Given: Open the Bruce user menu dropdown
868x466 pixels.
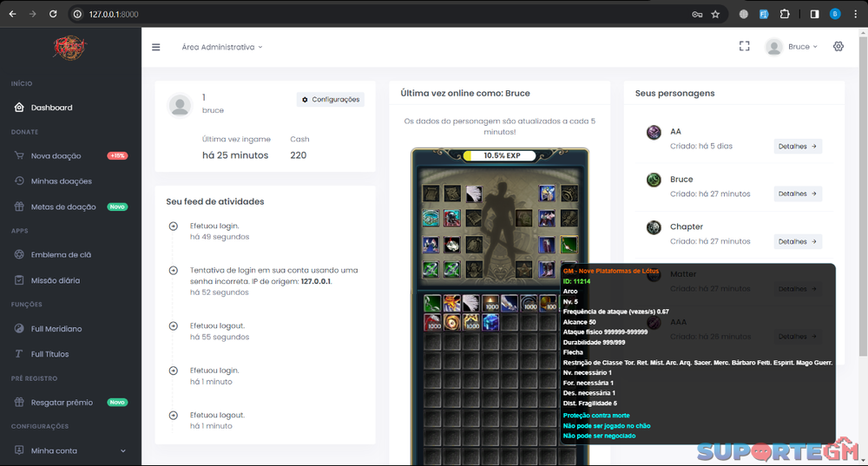Looking at the screenshot, I should pos(791,47).
